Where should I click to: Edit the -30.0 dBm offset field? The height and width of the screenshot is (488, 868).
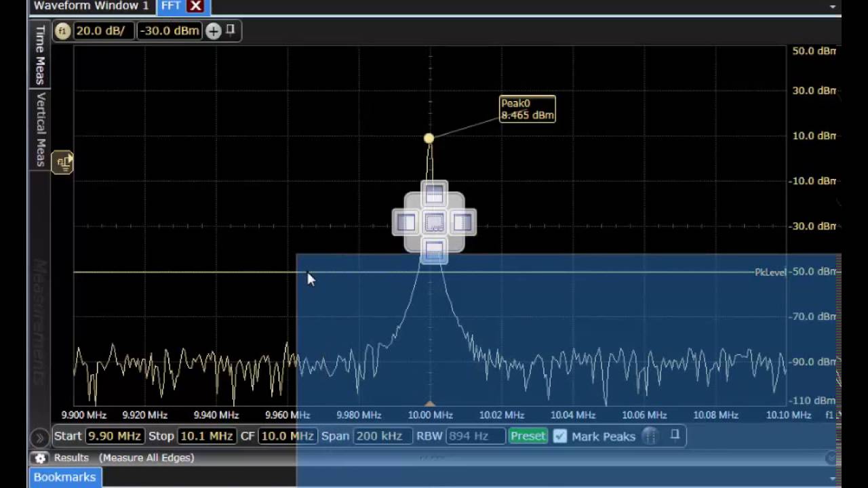coord(169,30)
